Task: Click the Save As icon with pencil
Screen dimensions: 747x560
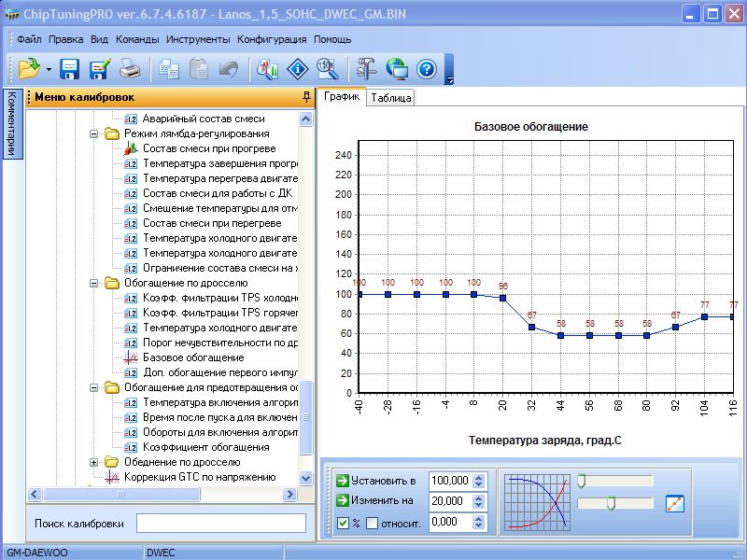Action: tap(99, 68)
